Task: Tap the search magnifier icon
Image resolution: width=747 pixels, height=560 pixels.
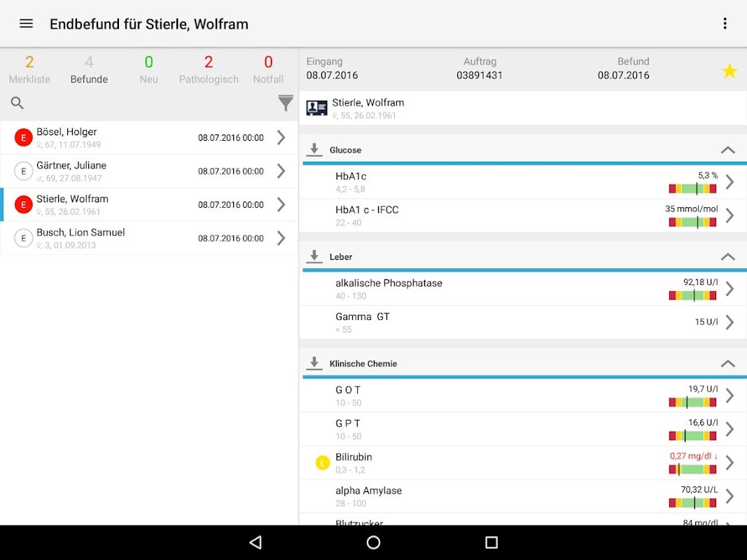Action: tap(17, 102)
